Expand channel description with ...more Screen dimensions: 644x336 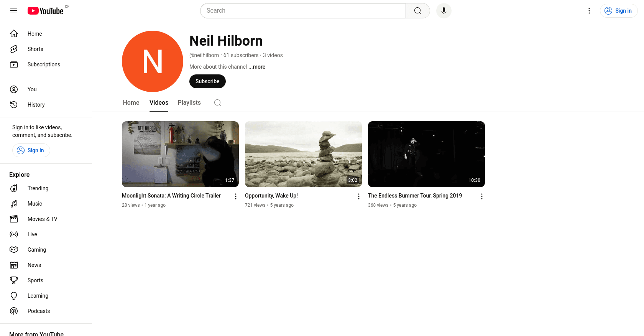click(x=257, y=67)
